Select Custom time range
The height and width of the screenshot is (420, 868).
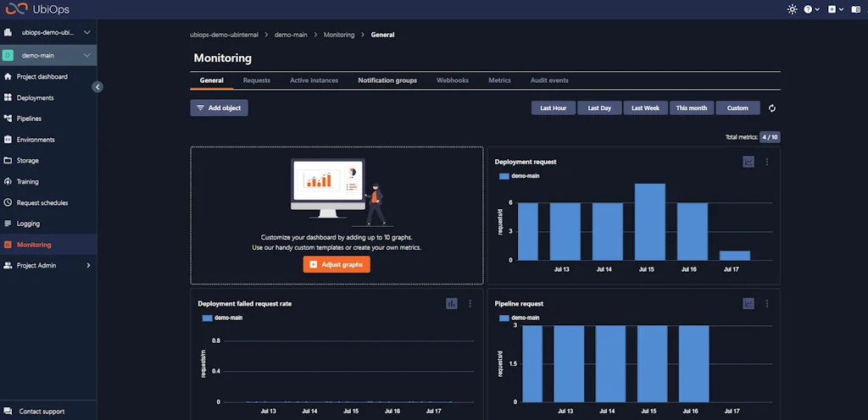coord(737,108)
